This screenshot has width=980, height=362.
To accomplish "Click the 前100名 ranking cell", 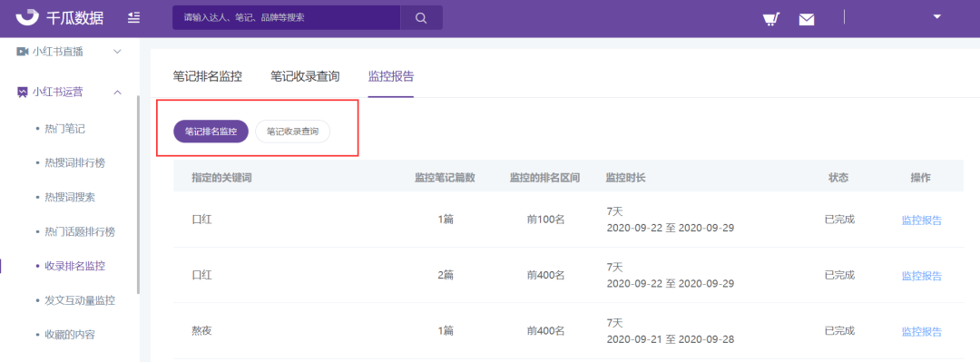I will (545, 220).
